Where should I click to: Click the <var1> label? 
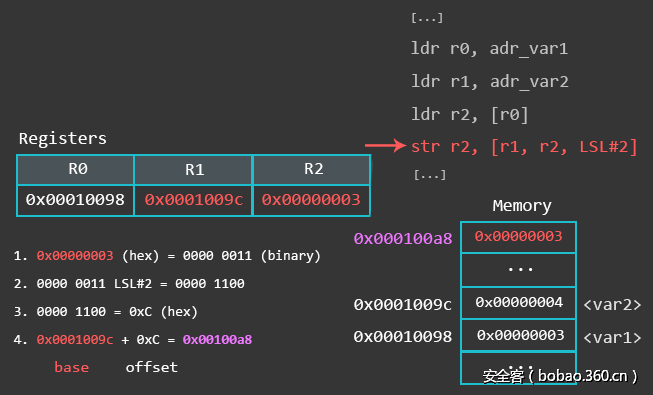[x=612, y=338]
